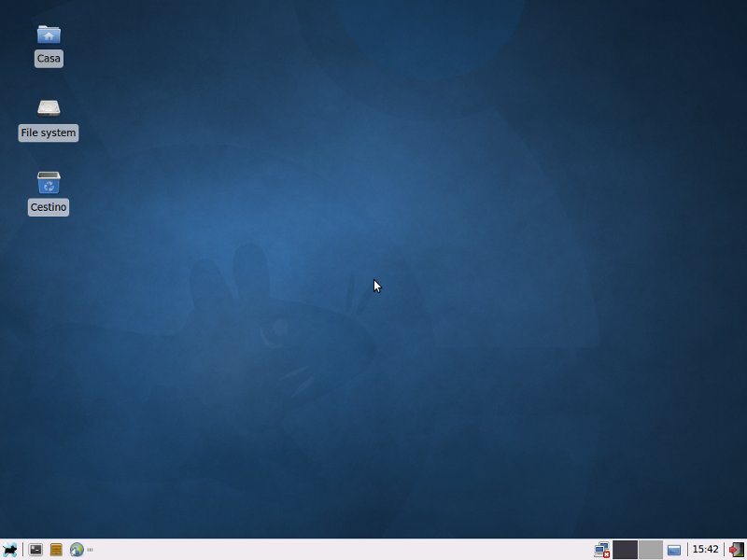The height and width of the screenshot is (560, 747).
Task: Select the File system drive icon
Action: (49, 108)
